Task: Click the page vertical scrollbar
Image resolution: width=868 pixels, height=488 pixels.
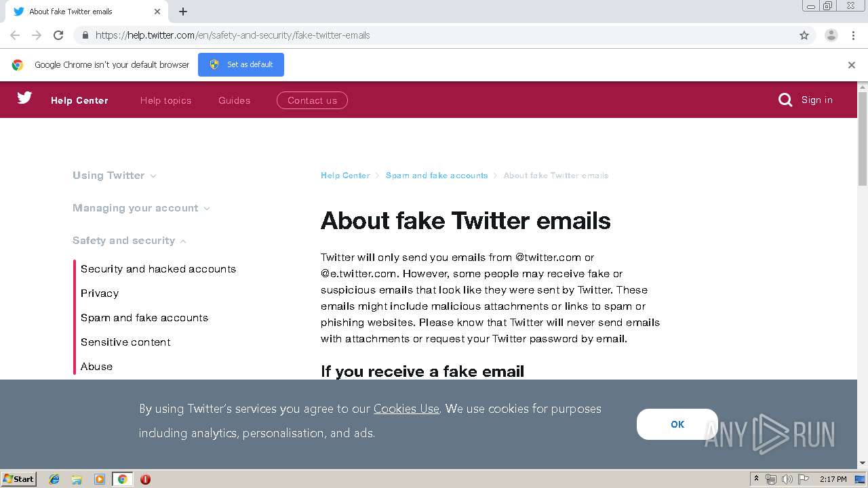Action: click(x=863, y=271)
